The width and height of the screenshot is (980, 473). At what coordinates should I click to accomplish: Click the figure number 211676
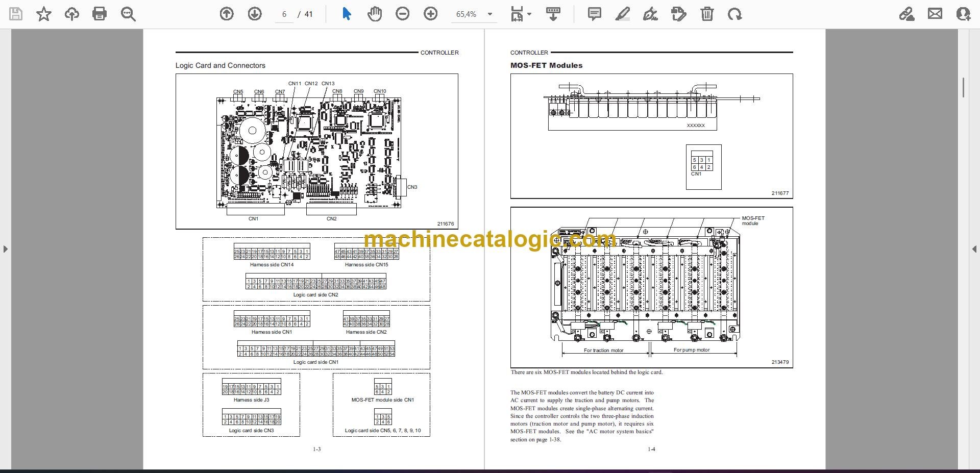(446, 223)
